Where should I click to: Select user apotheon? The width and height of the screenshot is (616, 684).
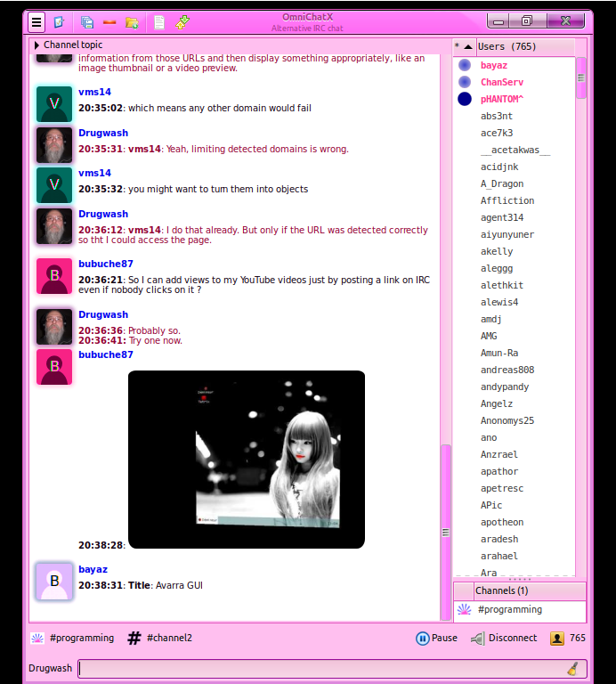(x=502, y=522)
